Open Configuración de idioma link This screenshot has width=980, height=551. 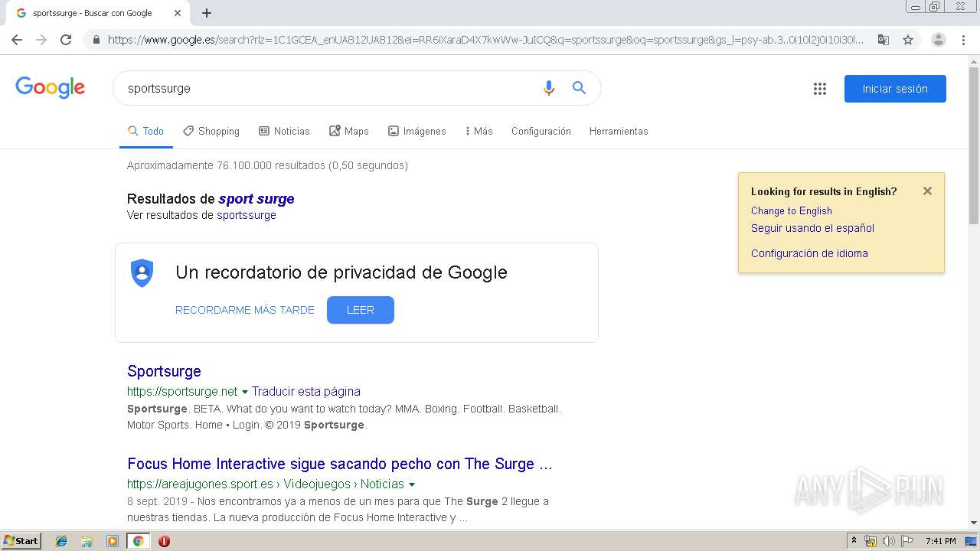coord(809,253)
